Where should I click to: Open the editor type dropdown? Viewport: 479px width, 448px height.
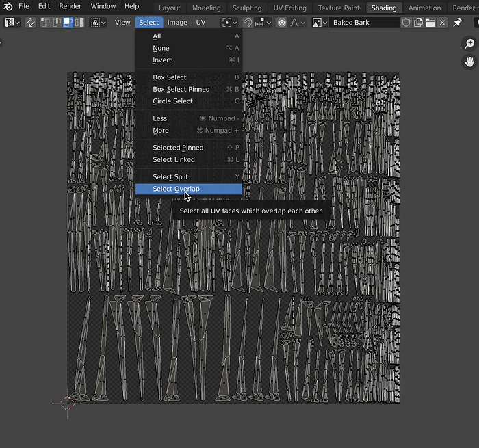[12, 23]
